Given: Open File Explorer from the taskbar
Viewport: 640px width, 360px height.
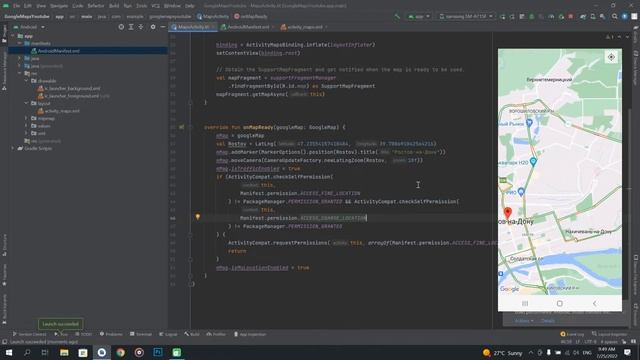Looking at the screenshot, I should click(x=64, y=352).
